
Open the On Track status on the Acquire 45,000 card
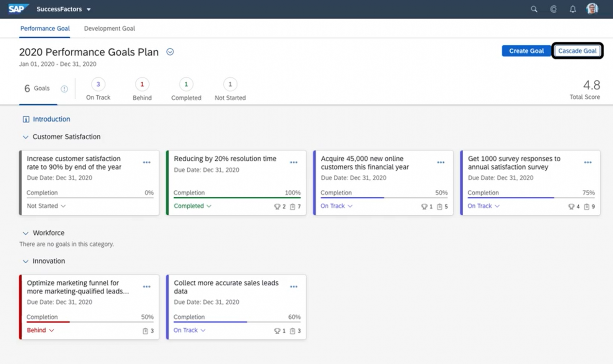336,206
